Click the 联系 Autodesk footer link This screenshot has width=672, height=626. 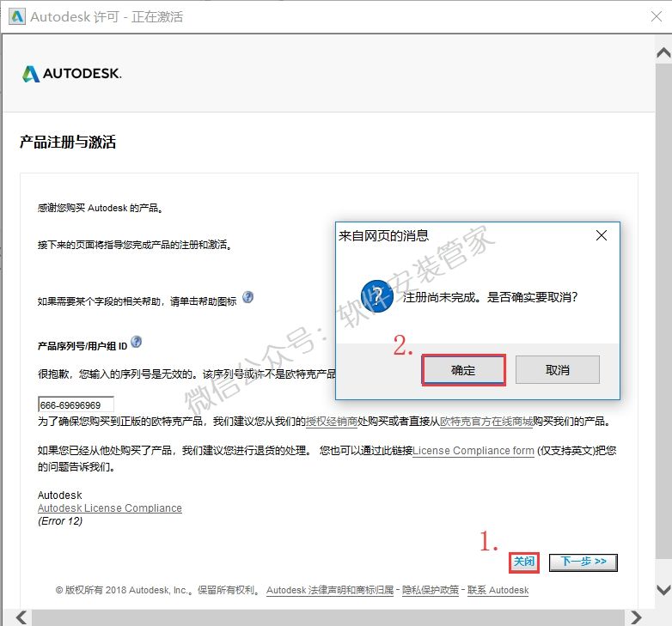(498, 590)
